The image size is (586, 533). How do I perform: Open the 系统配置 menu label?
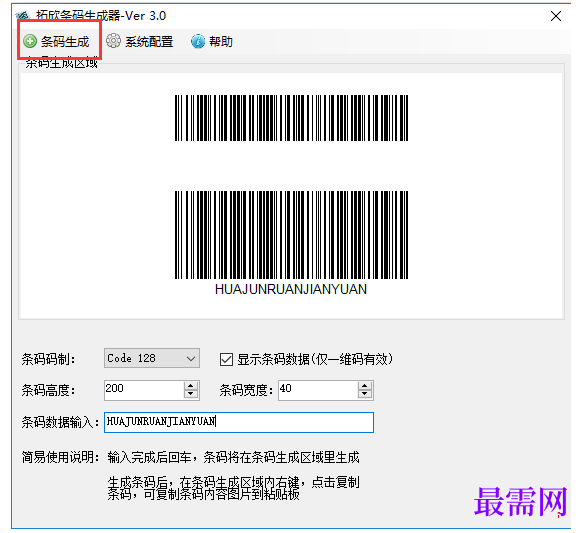click(x=149, y=41)
